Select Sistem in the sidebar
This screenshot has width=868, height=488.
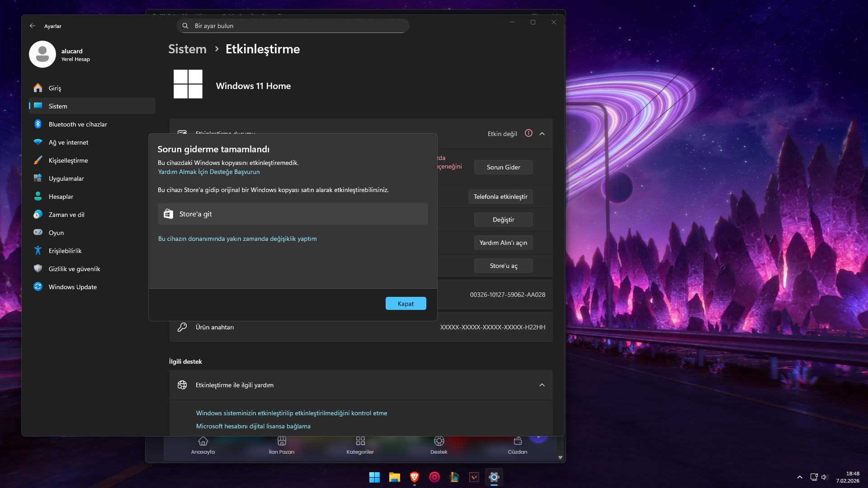(92, 106)
